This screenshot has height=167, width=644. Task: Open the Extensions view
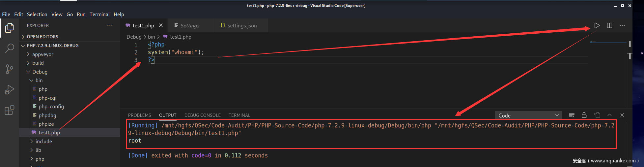[10, 110]
